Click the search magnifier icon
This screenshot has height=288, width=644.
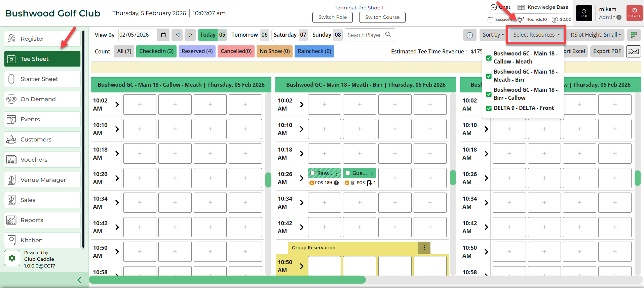click(x=388, y=35)
